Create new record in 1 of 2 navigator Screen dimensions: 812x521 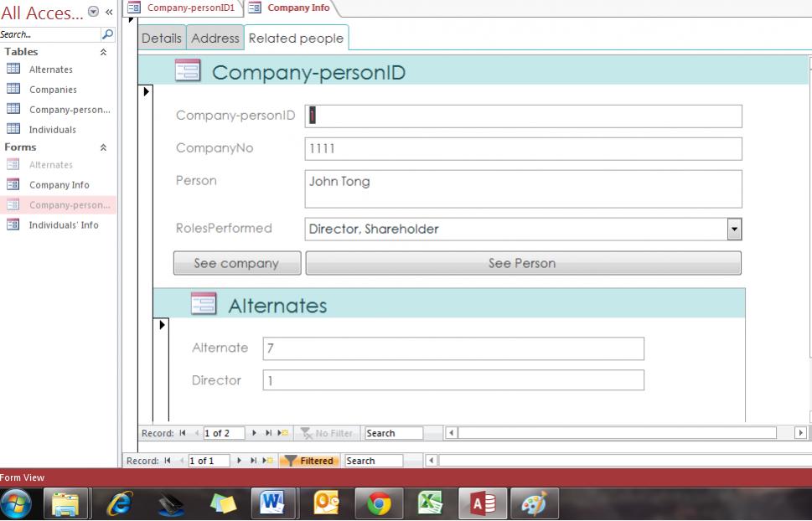click(x=283, y=433)
